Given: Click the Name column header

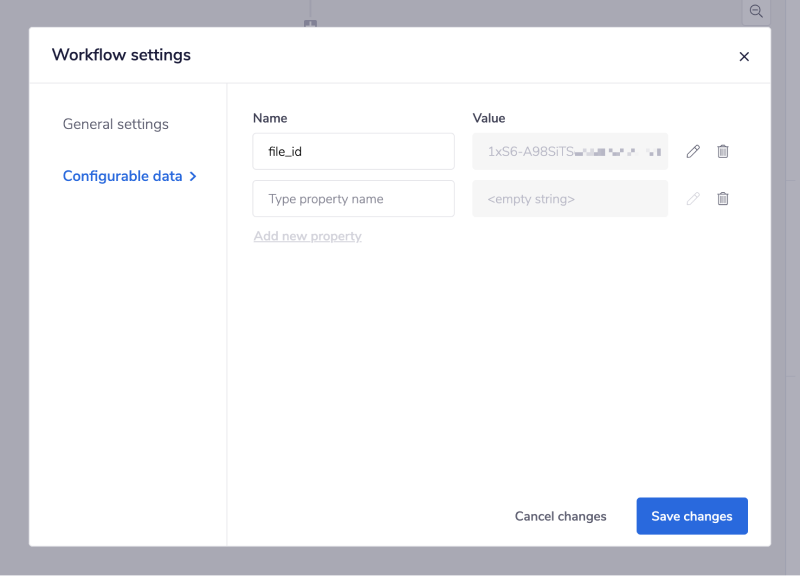Looking at the screenshot, I should (x=270, y=118).
